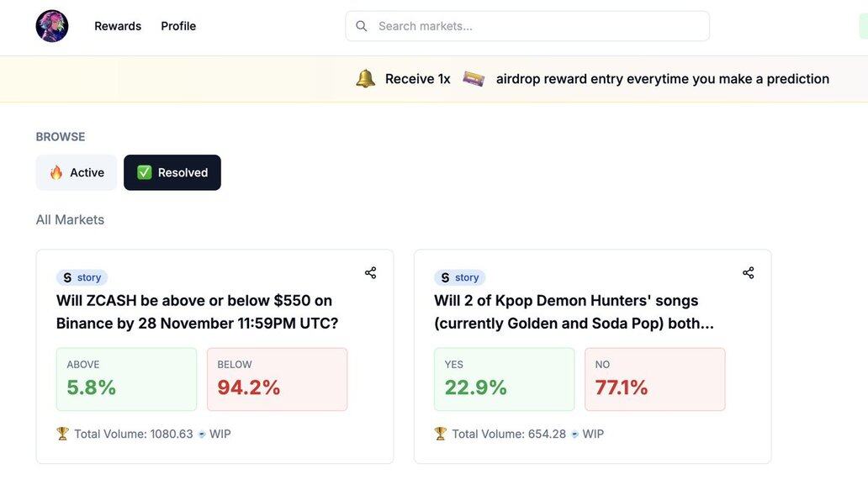868x495 pixels.
Task: Choose YES 22.9% on Kpop market
Action: pos(504,379)
